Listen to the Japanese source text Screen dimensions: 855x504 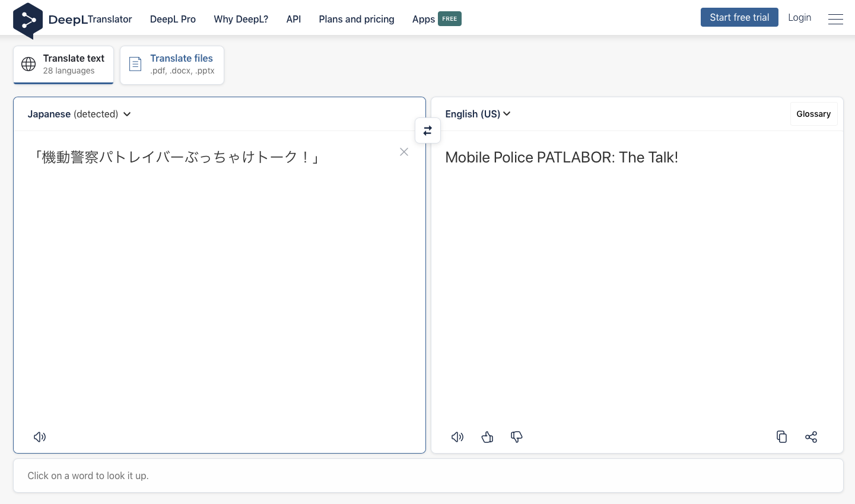[x=40, y=437]
